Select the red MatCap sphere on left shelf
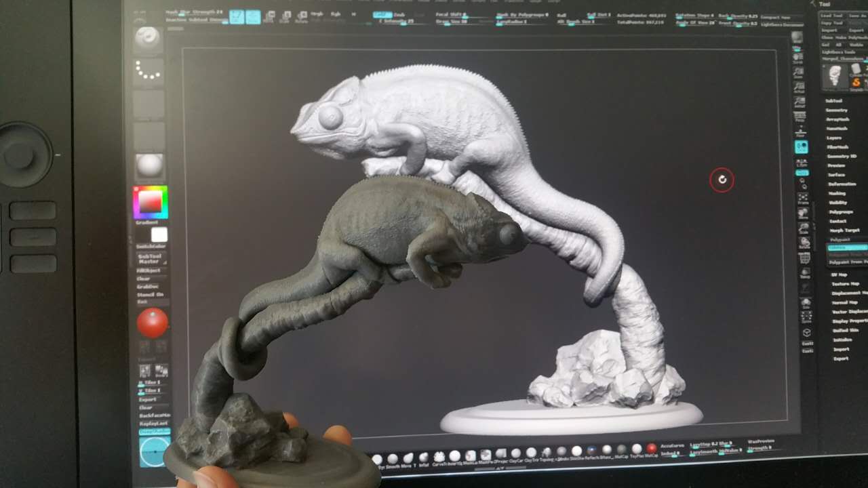This screenshot has width=868, height=488. (x=152, y=323)
